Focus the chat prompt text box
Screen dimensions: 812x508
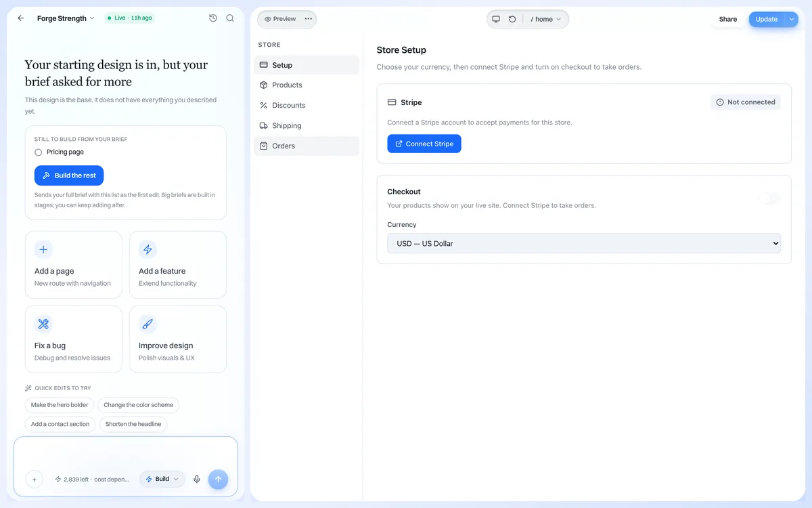coord(126,452)
